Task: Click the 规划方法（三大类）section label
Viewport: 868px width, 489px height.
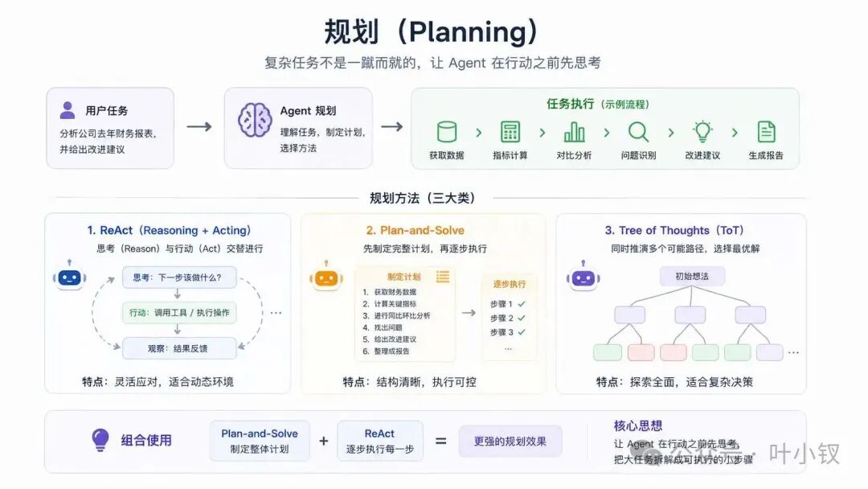Action: click(423, 198)
